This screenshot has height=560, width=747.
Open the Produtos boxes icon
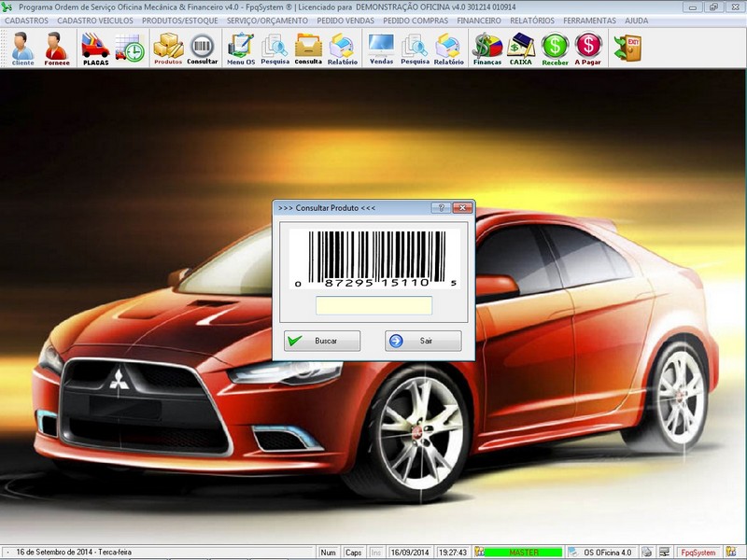pos(168,49)
